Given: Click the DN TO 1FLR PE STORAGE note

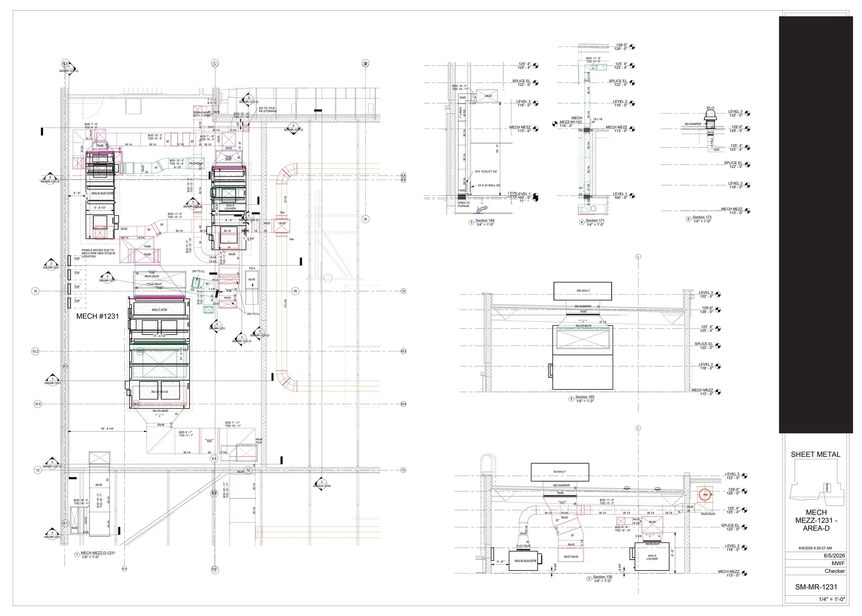Looking at the screenshot, I should point(268,110).
